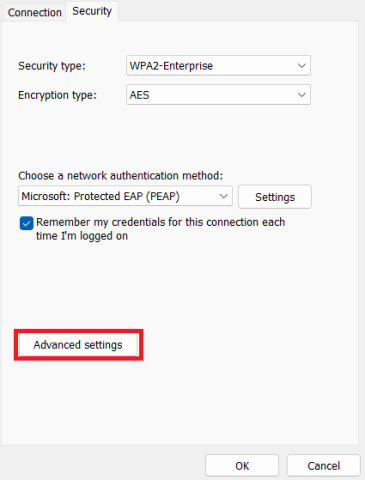Viewport: 365px width, 480px height.
Task: Open the Security type combo box showing WPA2-Enterprise
Action: tap(218, 66)
